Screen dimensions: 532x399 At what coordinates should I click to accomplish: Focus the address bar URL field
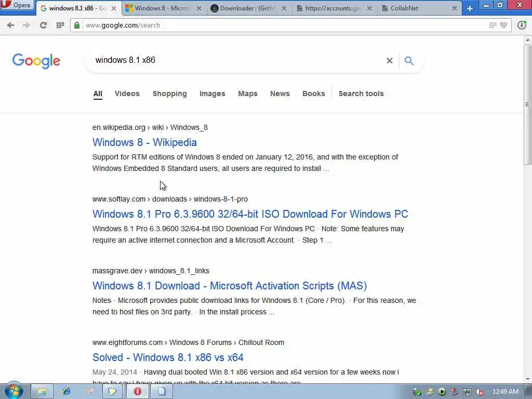click(285, 25)
